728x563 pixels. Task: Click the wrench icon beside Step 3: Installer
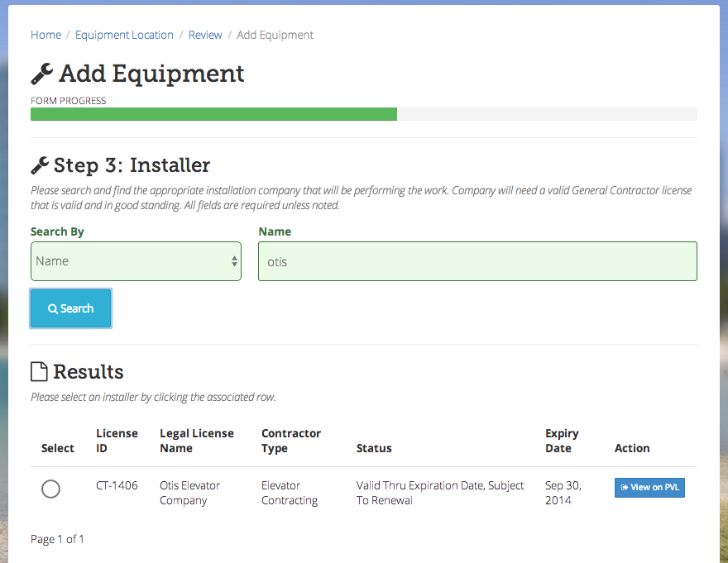(40, 165)
